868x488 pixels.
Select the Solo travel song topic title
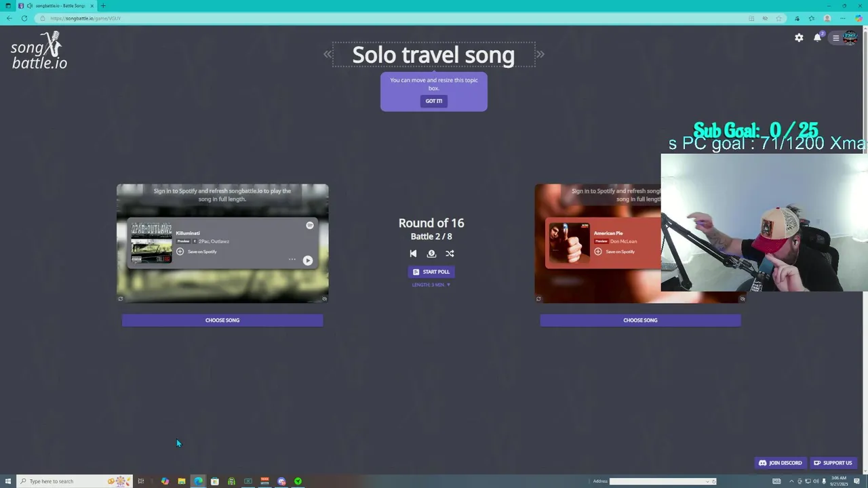pyautogui.click(x=433, y=54)
